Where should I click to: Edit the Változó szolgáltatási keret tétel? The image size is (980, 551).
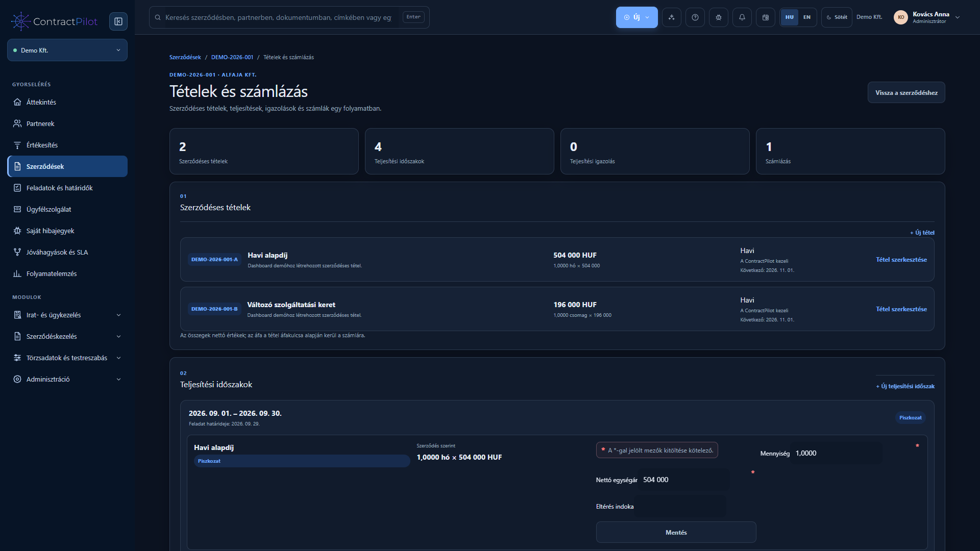[x=901, y=309]
